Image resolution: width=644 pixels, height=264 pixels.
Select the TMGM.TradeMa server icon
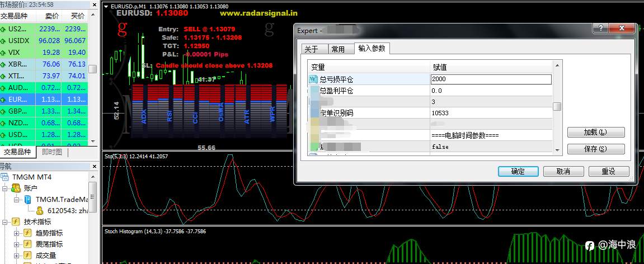point(27,200)
